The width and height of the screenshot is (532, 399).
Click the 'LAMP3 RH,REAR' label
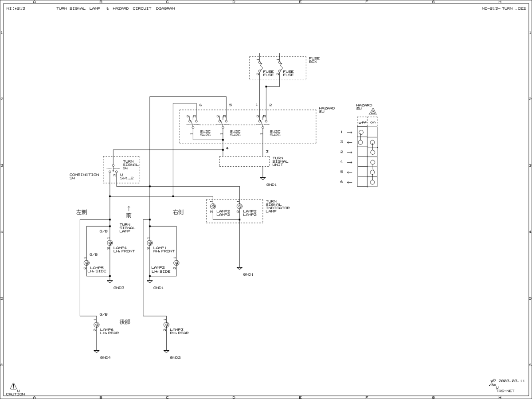[x=179, y=331]
